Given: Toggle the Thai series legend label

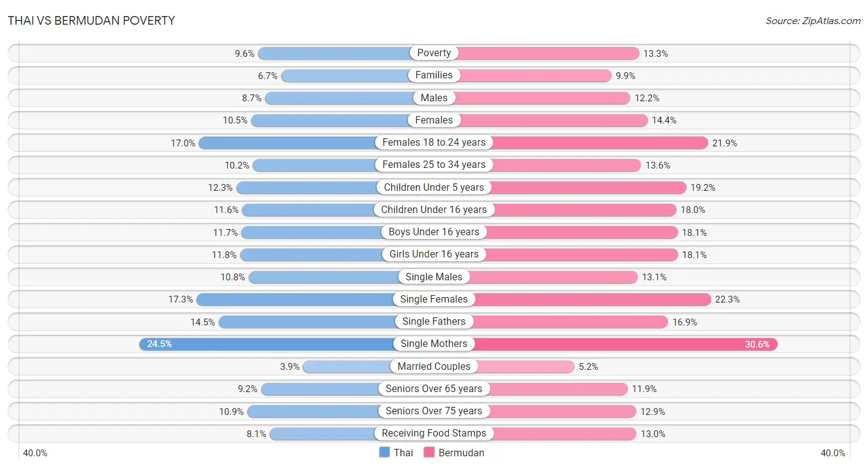Looking at the screenshot, I should click(403, 453).
